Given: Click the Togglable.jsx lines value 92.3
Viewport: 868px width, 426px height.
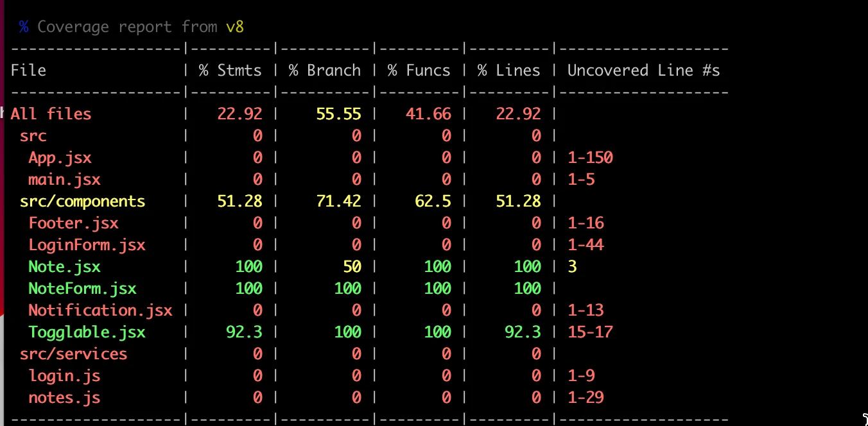Looking at the screenshot, I should pos(523,332).
